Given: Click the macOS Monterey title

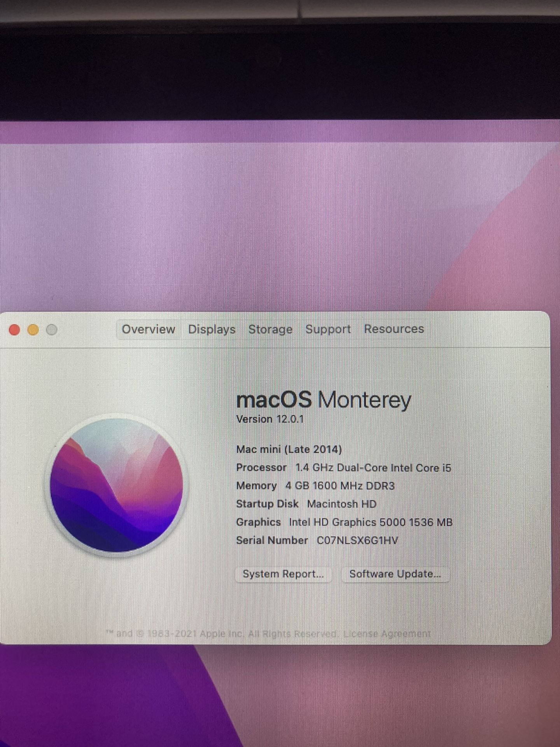Looking at the screenshot, I should 324,400.
